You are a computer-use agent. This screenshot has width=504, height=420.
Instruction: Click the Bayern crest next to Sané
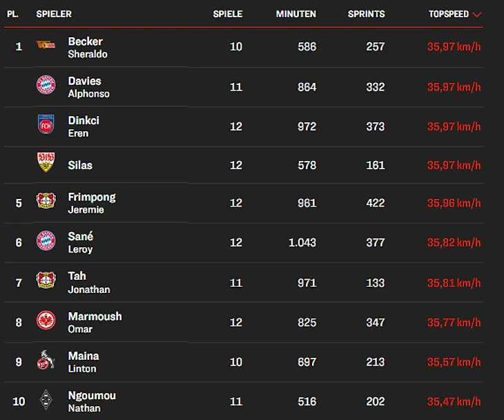pos(46,240)
